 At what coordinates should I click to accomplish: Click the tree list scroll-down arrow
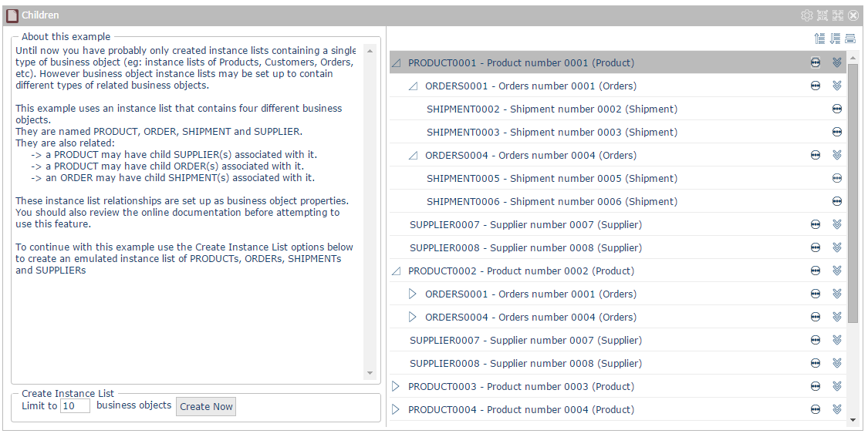[853, 420]
